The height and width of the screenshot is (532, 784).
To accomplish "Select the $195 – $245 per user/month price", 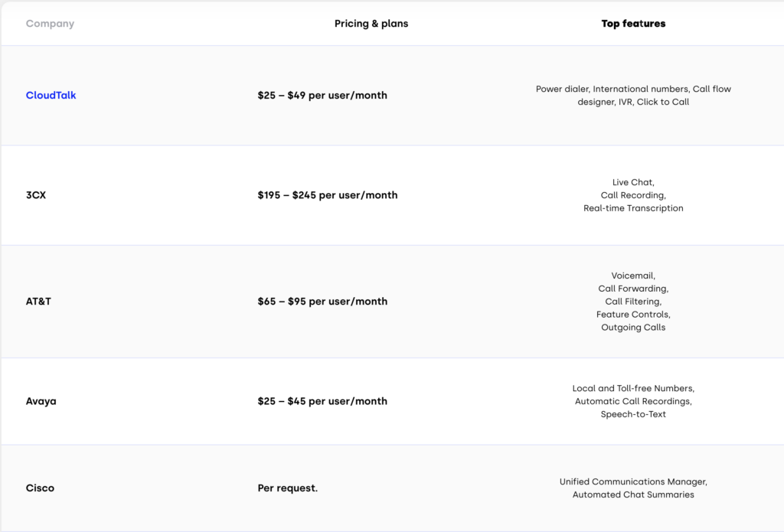I will point(328,195).
